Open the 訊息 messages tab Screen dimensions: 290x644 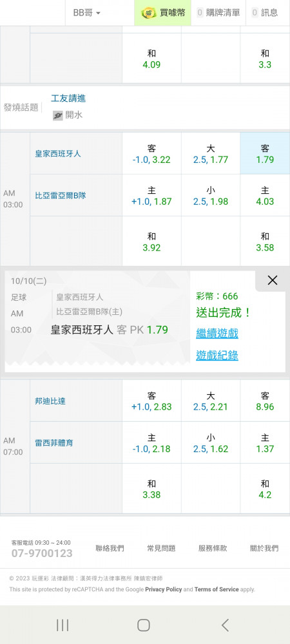tap(265, 13)
